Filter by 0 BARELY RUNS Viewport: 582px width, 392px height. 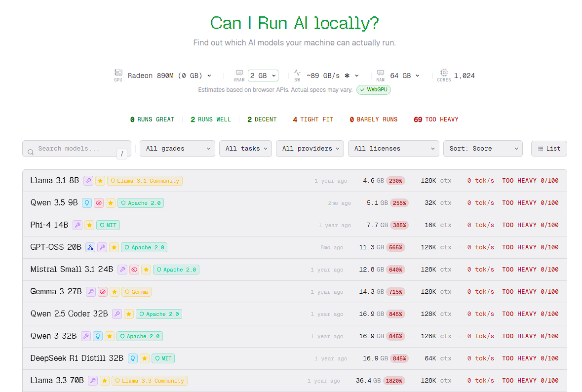(x=373, y=119)
